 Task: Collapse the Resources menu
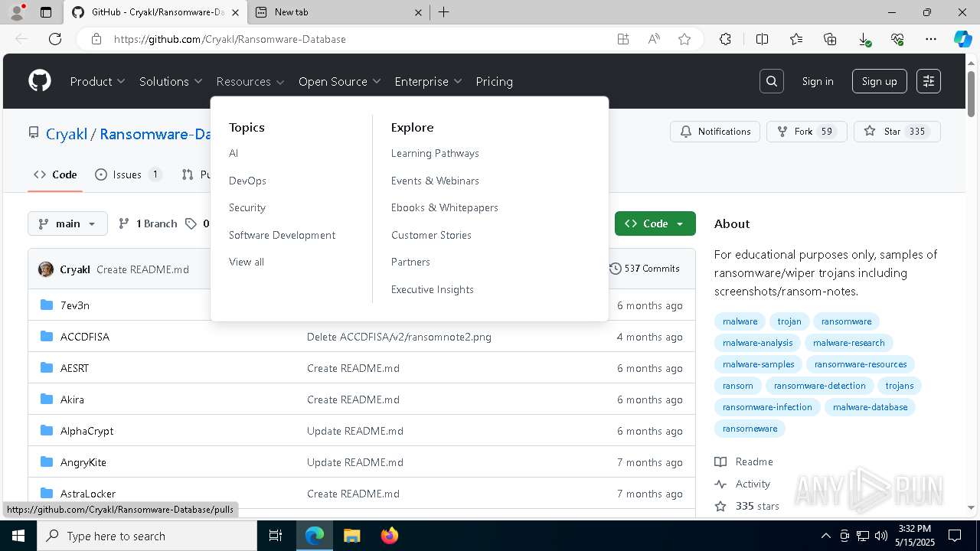point(250,81)
